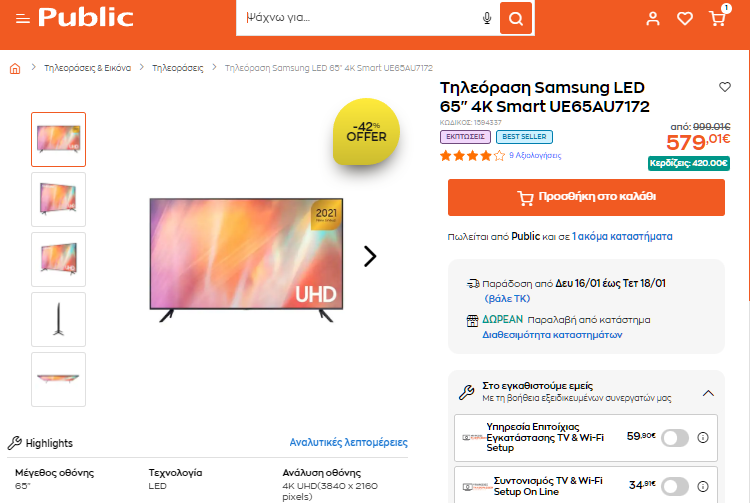Viewport: 750px width, 503px height.
Task: Enable the 59,90€ home TV installation service
Action: 675,437
